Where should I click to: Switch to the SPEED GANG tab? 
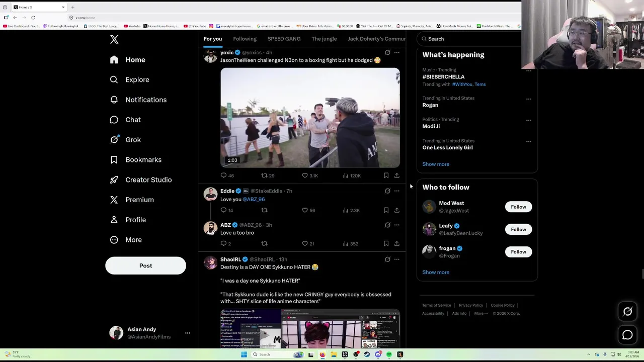284,39
